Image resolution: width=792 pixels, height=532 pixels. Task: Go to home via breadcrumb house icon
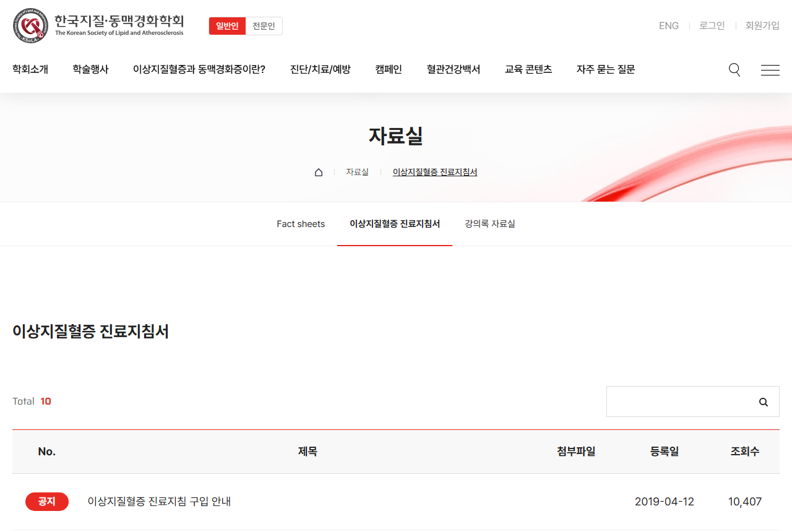tap(319, 172)
